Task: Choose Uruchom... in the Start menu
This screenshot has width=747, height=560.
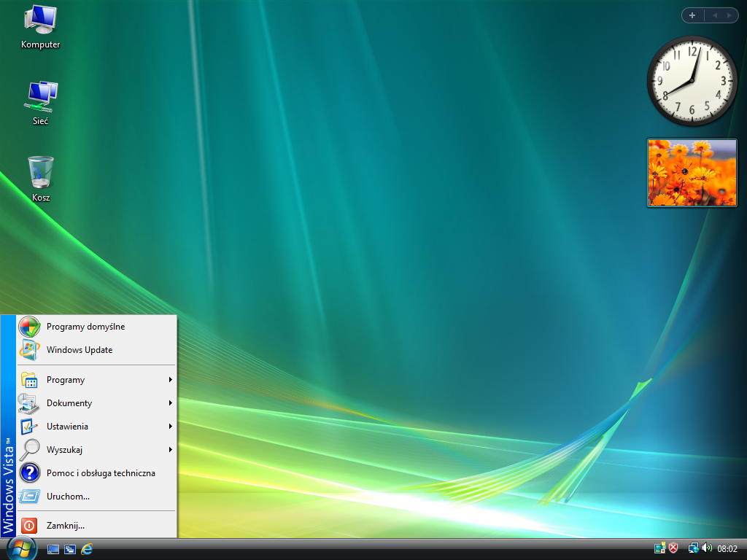Action: pos(97,497)
